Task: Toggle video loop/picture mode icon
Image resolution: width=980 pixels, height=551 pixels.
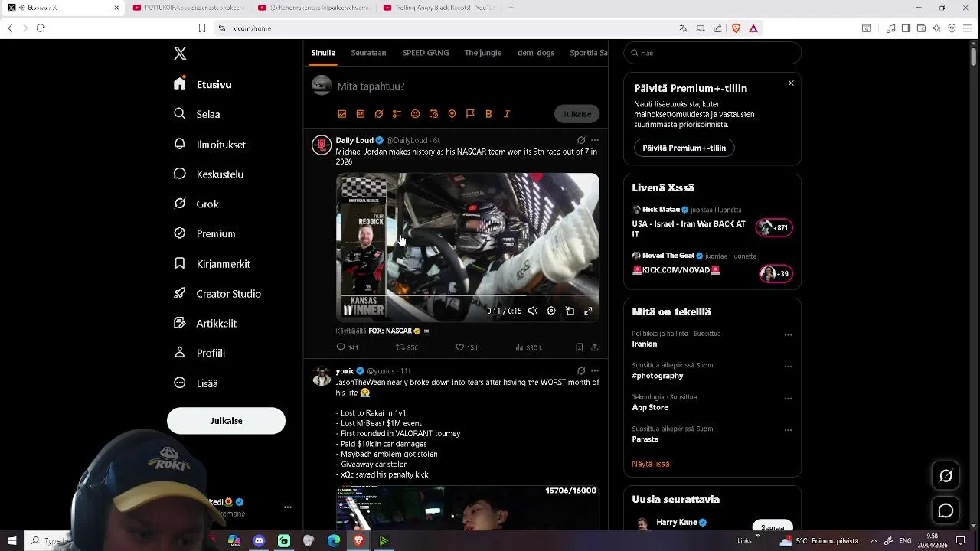Action: (570, 311)
